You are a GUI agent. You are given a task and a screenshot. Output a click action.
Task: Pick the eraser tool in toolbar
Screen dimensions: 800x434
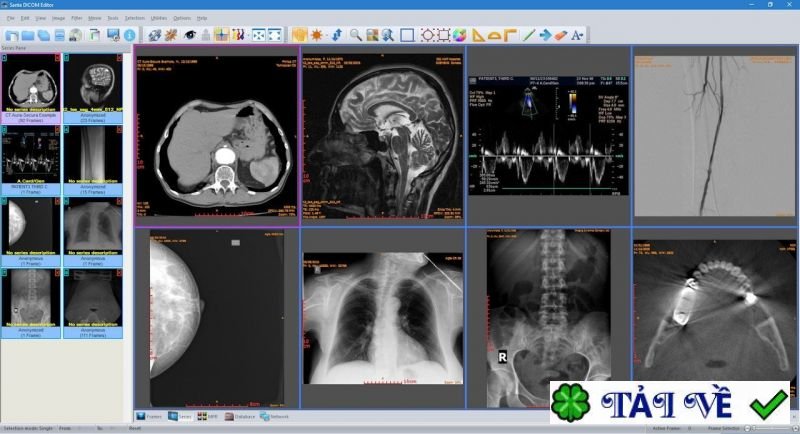click(x=560, y=35)
